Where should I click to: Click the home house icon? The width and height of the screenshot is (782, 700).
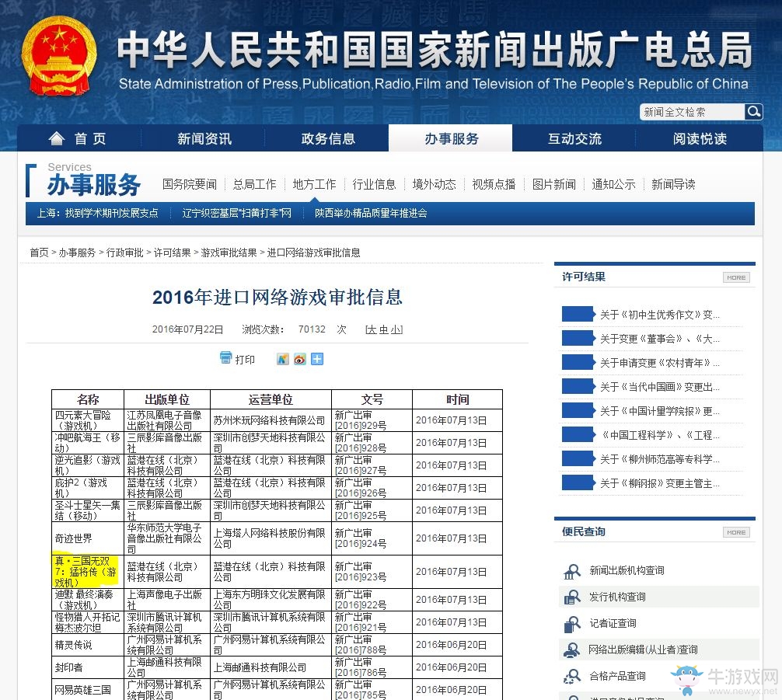(x=56, y=138)
